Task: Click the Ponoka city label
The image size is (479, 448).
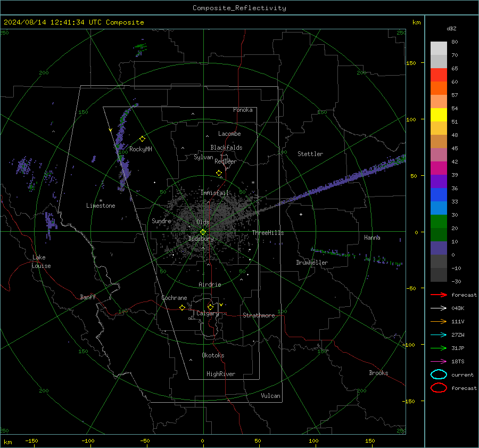Action: click(243, 110)
